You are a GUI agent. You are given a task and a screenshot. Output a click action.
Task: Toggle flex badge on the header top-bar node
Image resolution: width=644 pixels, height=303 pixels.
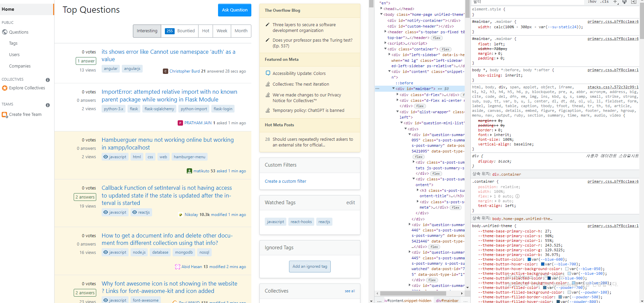click(x=437, y=38)
